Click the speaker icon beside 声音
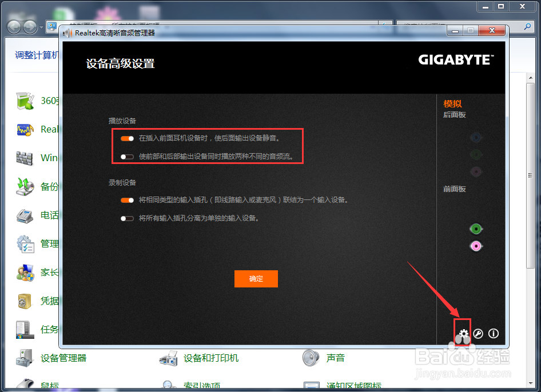This screenshot has height=392, width=541. tap(311, 358)
